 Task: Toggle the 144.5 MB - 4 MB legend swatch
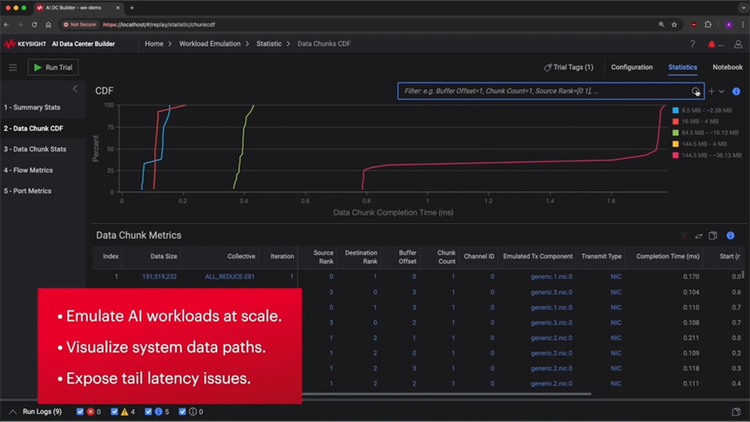[x=675, y=144]
